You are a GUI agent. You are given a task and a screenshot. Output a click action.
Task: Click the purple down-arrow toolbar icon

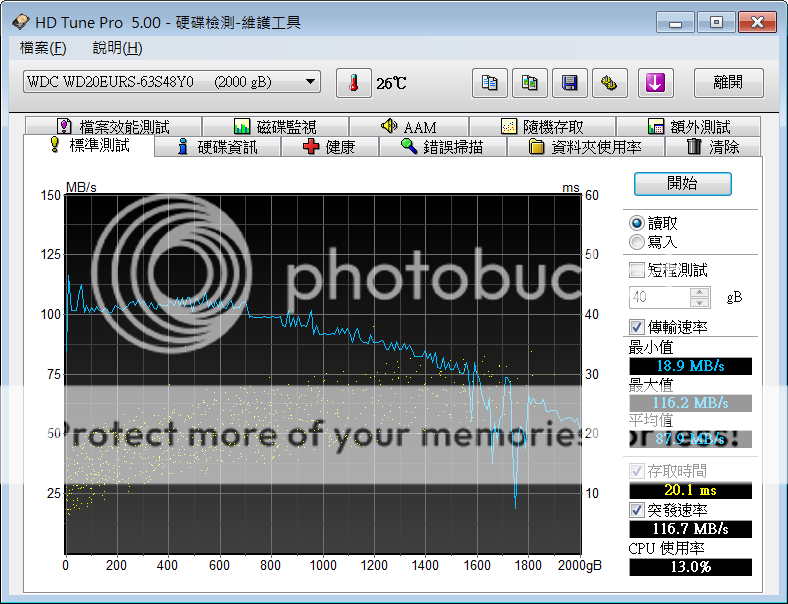pos(654,83)
